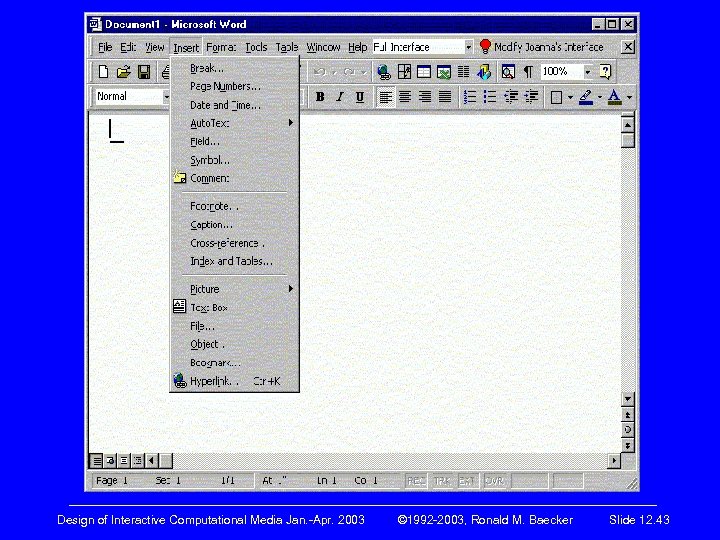Select Footnote... menu entry

[235, 206]
